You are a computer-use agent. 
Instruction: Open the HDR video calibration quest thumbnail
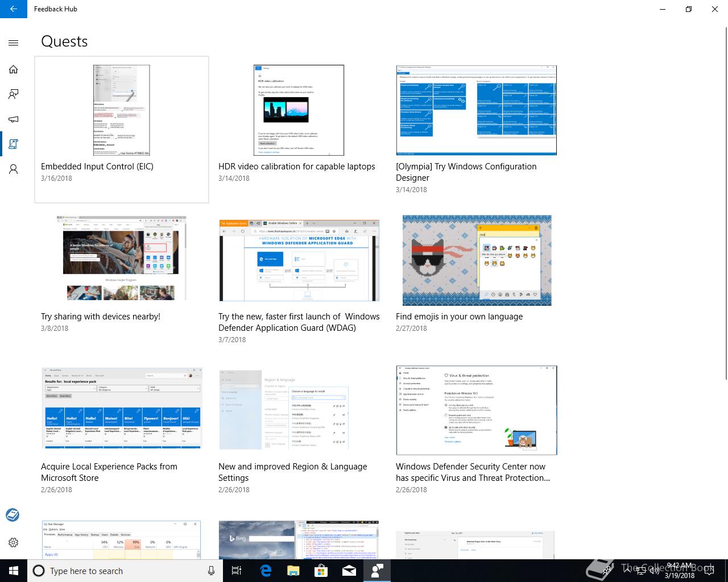pos(299,110)
